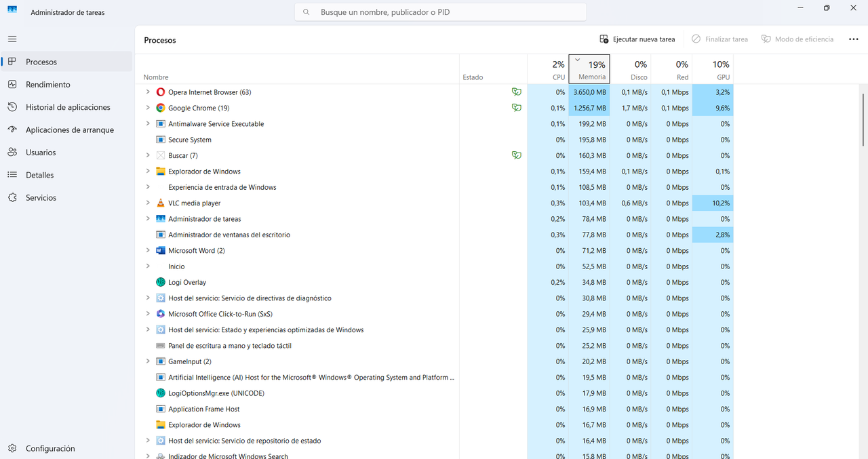This screenshot has width=868, height=459.
Task: Expand the Inicio process row
Action: (148, 266)
